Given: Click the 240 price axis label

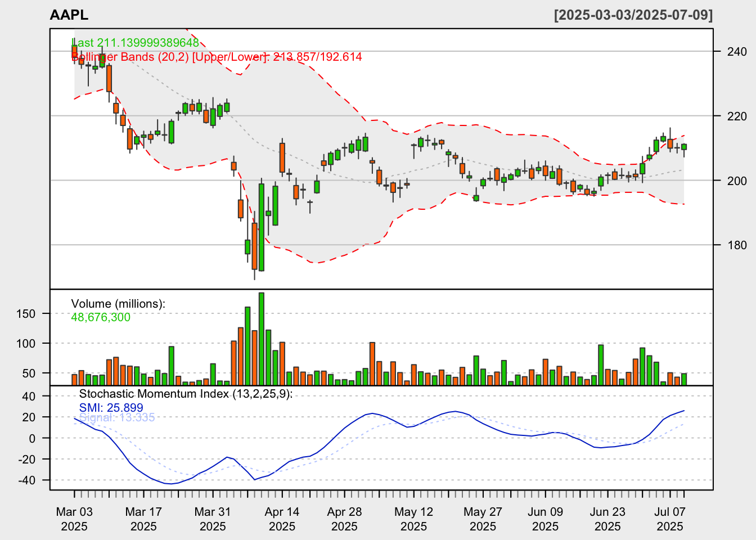Looking at the screenshot, I should tap(737, 52).
